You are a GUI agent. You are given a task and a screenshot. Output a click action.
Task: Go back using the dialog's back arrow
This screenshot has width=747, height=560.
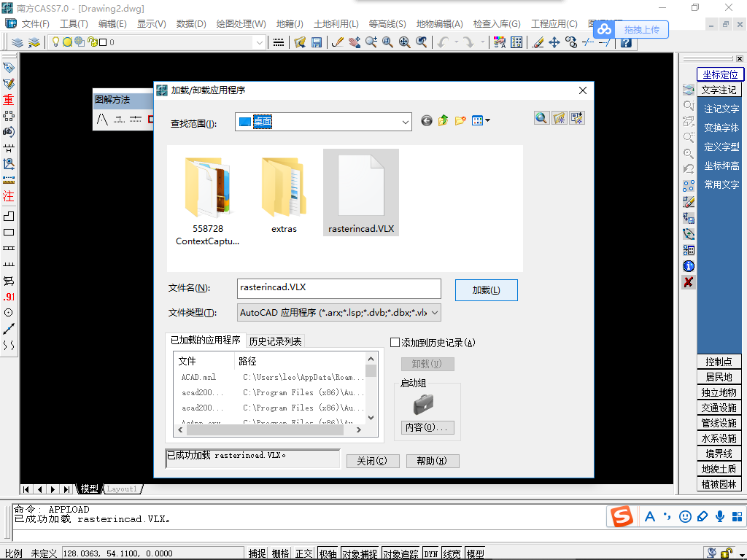click(426, 121)
